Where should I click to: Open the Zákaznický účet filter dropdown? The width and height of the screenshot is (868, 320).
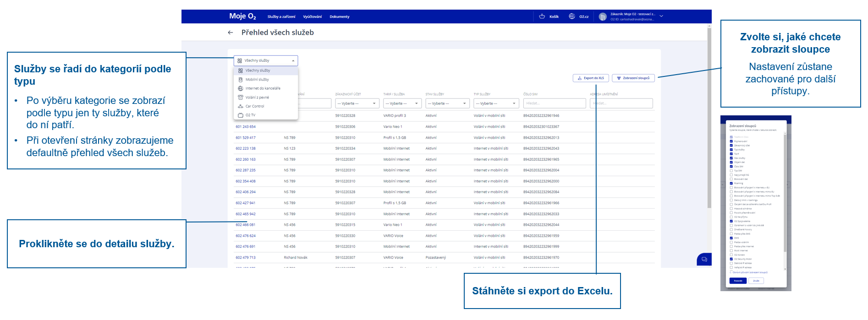pos(357,103)
